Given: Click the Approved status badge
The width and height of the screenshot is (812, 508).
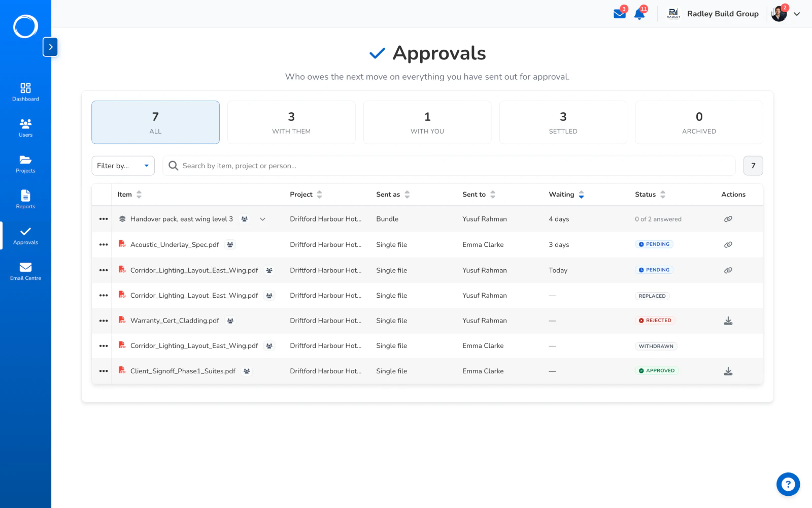Looking at the screenshot, I should pyautogui.click(x=657, y=371).
